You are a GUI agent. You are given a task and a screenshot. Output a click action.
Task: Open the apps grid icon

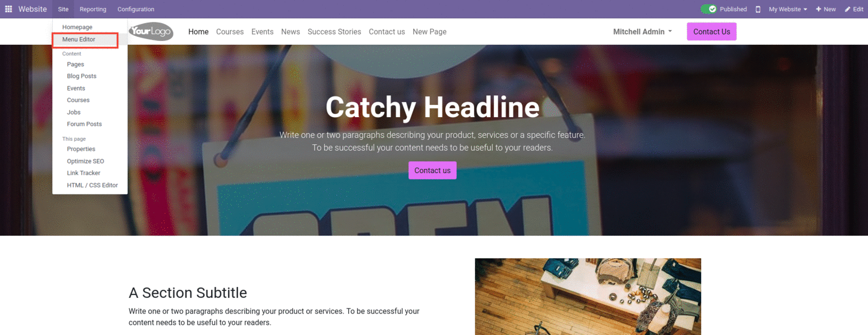click(x=9, y=9)
